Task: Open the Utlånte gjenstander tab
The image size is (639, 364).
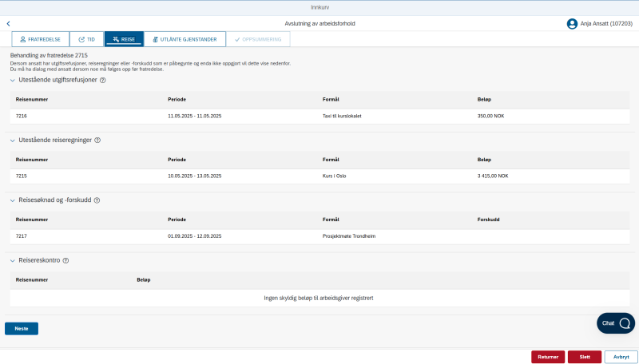Action: (x=185, y=39)
